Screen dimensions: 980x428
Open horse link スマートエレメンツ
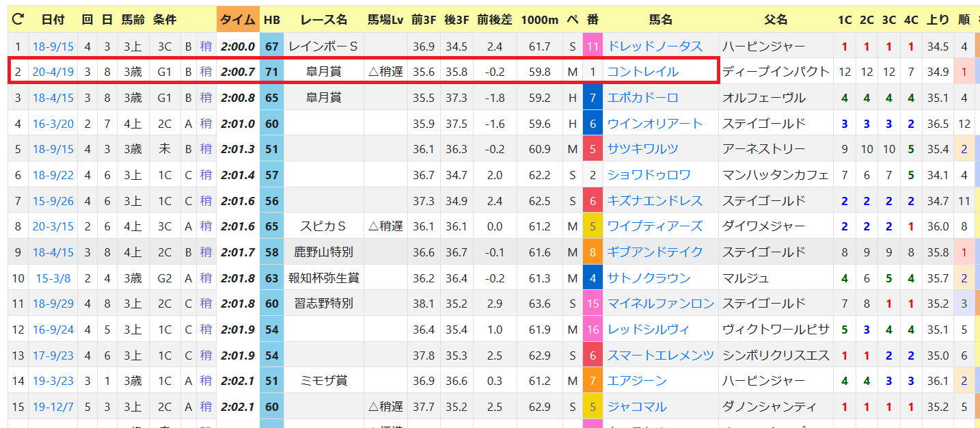click(x=661, y=356)
